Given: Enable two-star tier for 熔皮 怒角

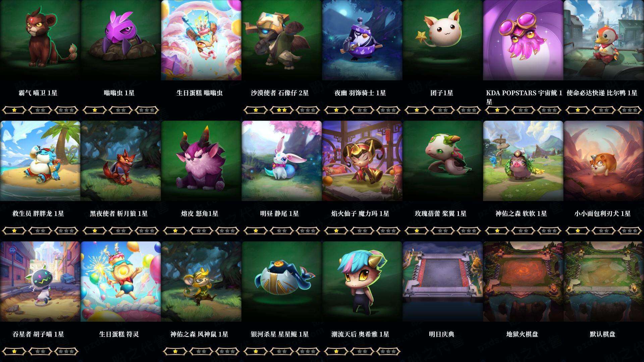Looking at the screenshot, I should point(201,231).
